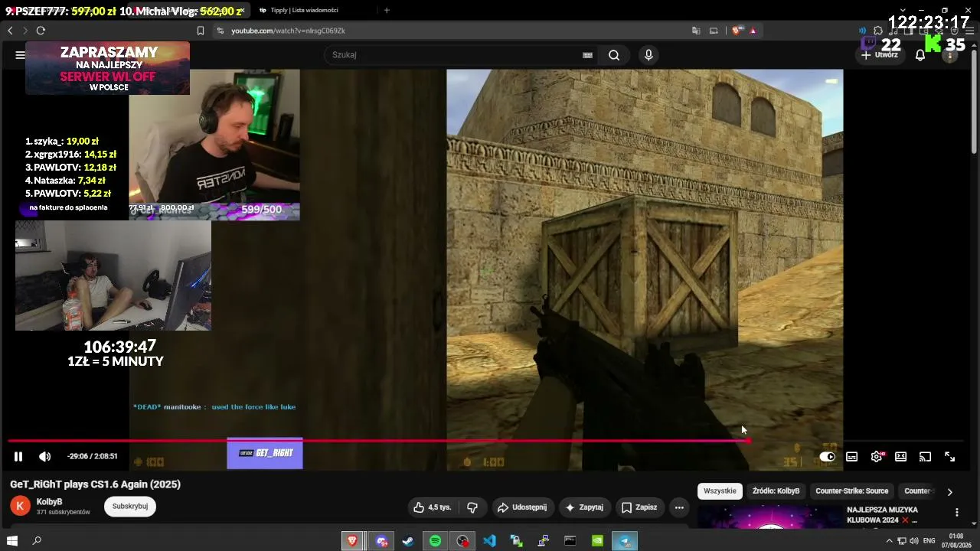
Task: Cast the video to a TV
Action: [925, 457]
